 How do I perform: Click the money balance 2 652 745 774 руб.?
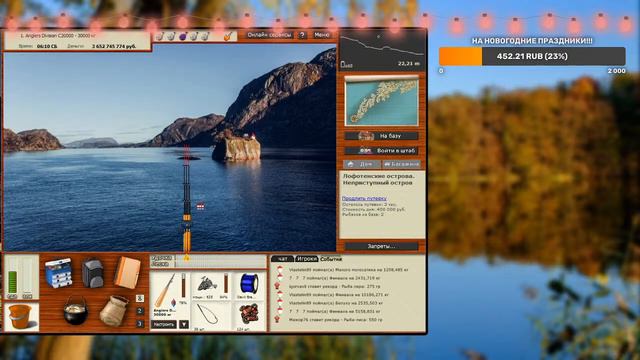tap(114, 47)
